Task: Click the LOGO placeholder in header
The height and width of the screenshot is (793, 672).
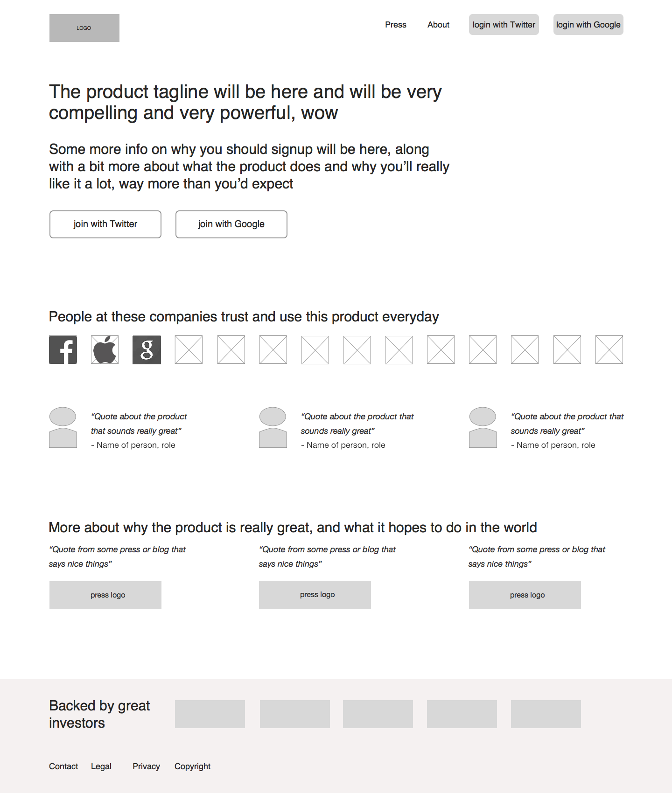Action: [84, 28]
